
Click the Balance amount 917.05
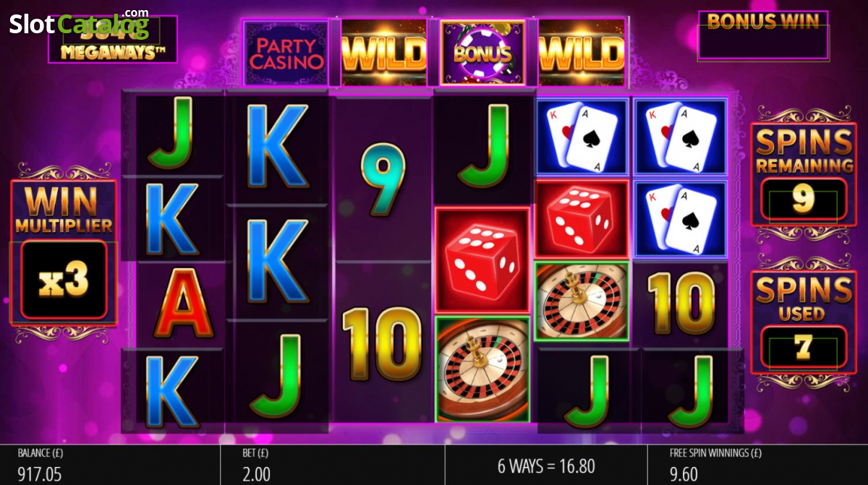pos(40,474)
